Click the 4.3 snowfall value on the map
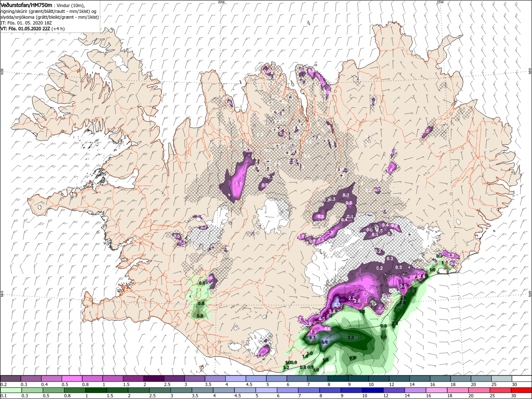 pos(322,319)
